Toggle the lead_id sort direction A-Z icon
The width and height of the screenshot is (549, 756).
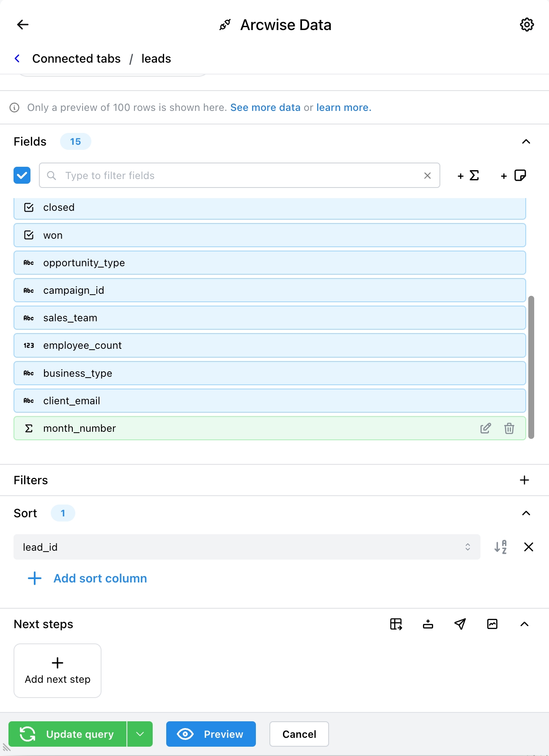click(x=500, y=547)
